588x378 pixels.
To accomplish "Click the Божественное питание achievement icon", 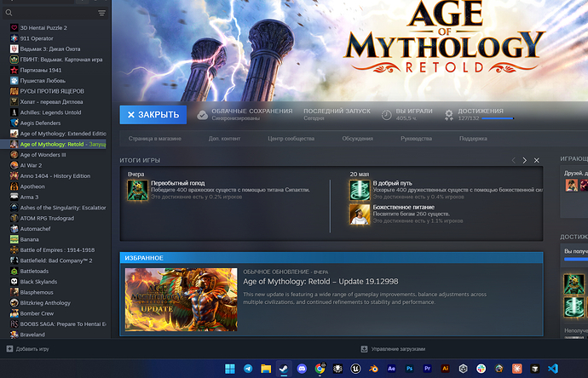I will click(x=360, y=215).
